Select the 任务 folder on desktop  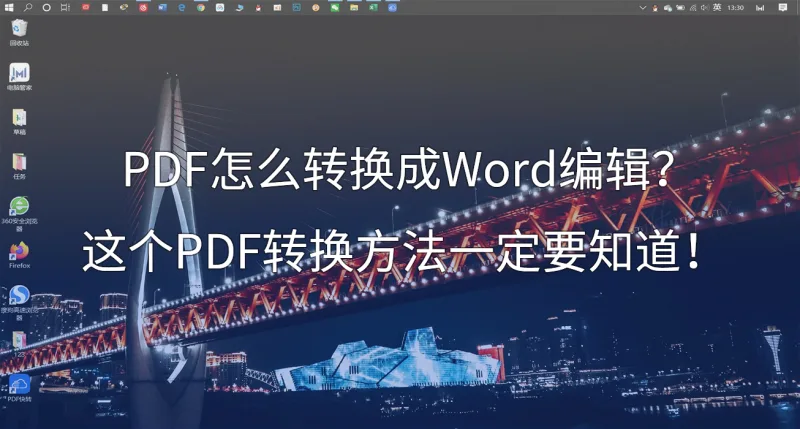(x=19, y=166)
